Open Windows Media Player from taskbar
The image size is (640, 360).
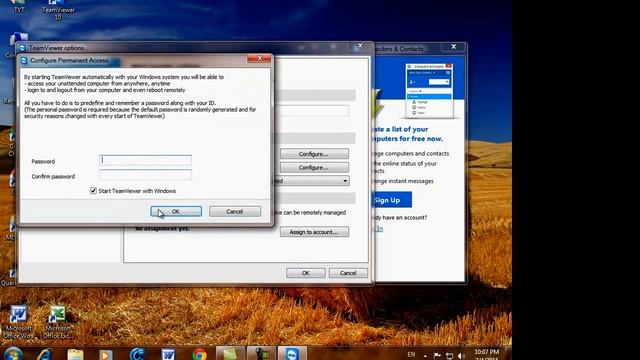point(106,354)
